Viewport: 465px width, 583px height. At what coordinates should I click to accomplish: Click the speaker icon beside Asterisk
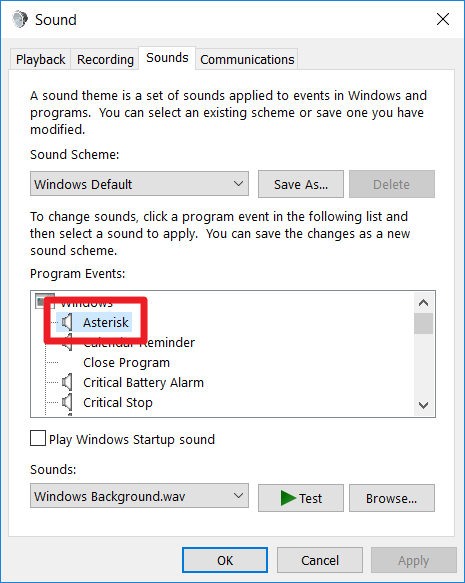(x=67, y=322)
